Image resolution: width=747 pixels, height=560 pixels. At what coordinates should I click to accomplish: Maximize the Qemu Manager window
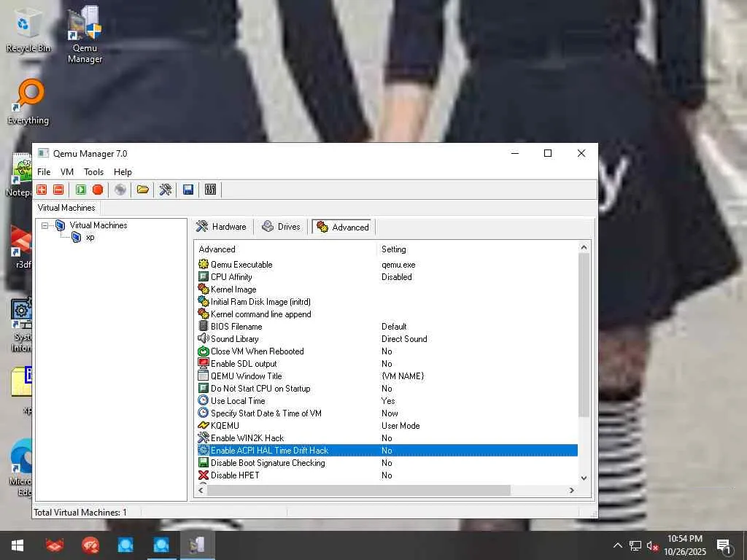[x=548, y=153]
